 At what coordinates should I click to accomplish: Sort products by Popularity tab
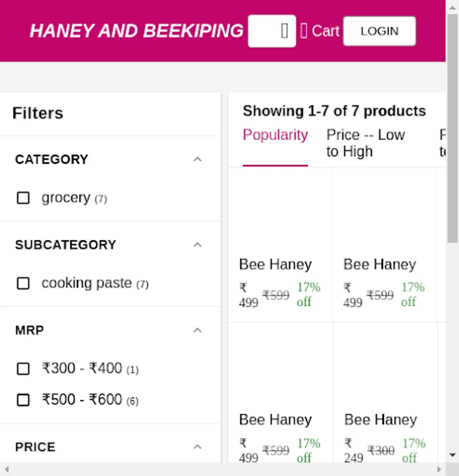tap(275, 135)
